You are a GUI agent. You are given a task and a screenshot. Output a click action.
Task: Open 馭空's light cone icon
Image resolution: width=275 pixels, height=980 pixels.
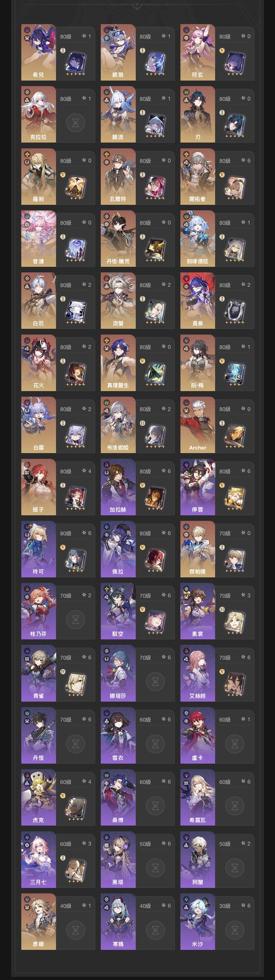[x=155, y=621]
